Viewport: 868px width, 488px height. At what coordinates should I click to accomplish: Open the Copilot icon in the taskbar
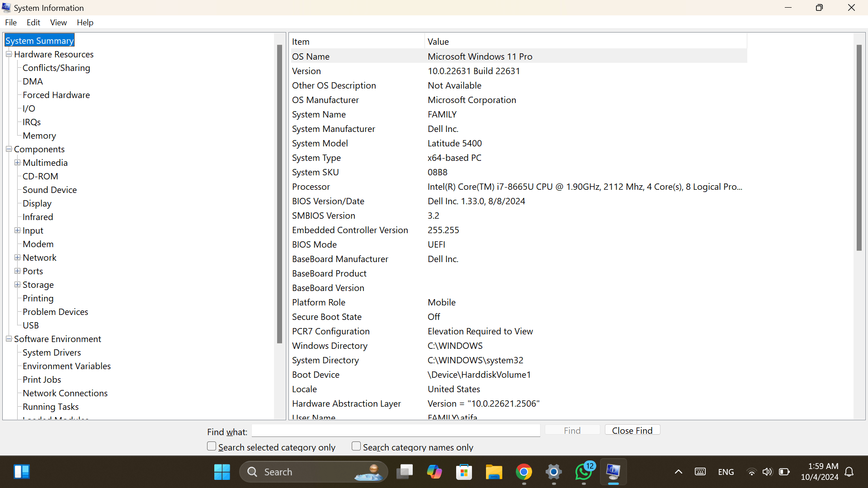pyautogui.click(x=434, y=472)
